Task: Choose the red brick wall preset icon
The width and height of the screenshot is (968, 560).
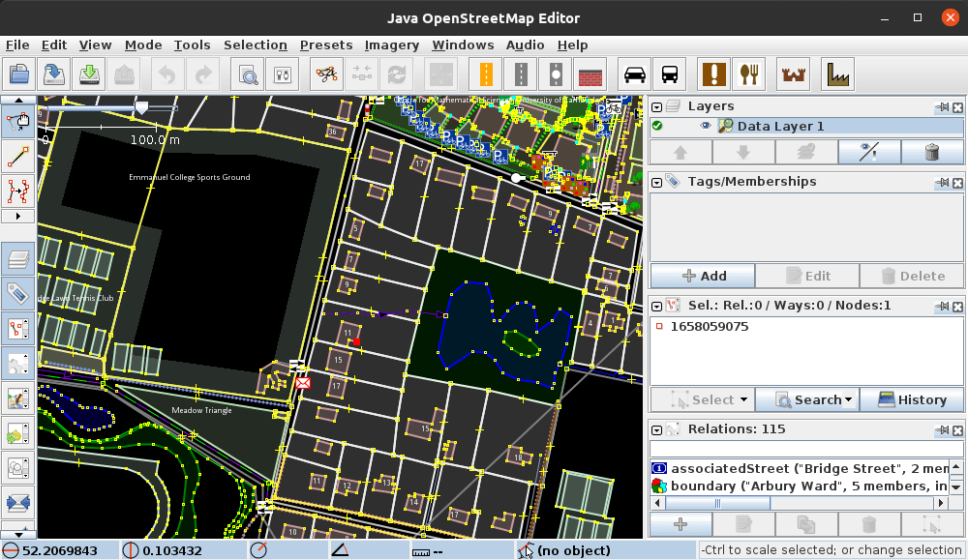Action: tap(590, 74)
